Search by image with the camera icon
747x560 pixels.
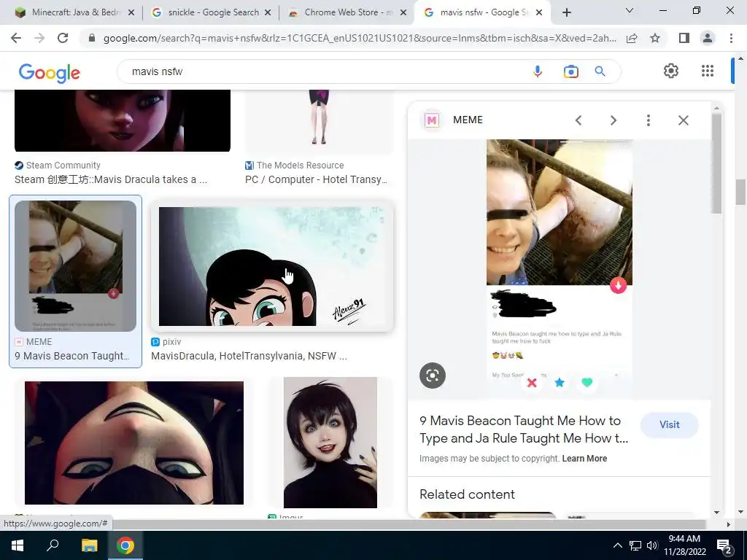click(570, 71)
